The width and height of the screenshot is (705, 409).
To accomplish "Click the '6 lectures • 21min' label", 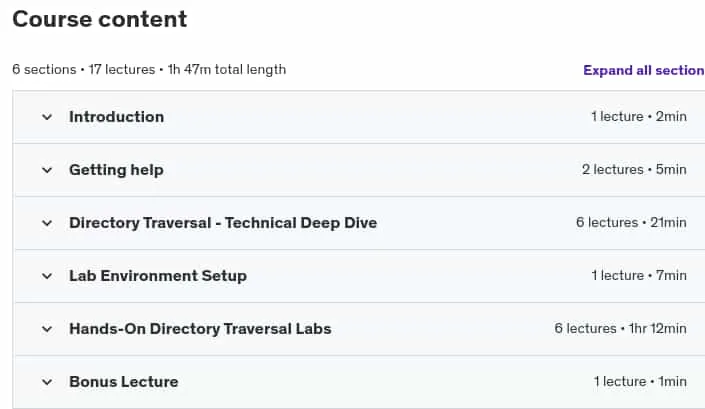I will pyautogui.click(x=631, y=223).
